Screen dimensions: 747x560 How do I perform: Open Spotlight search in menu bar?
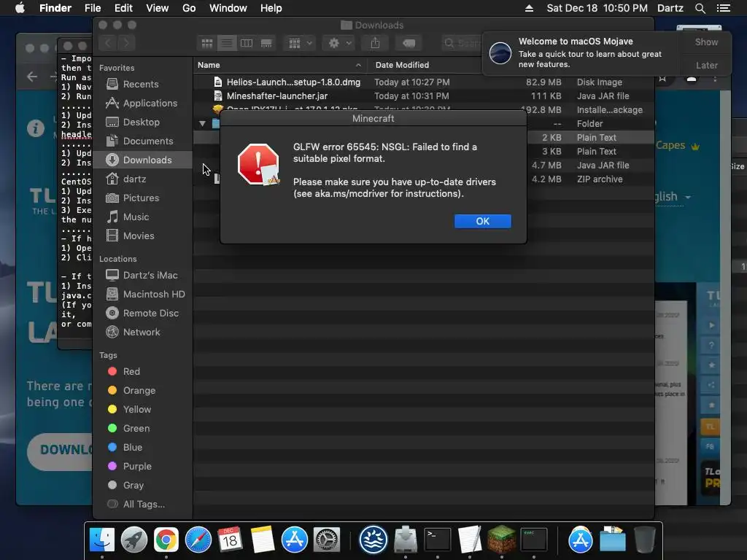pos(700,8)
